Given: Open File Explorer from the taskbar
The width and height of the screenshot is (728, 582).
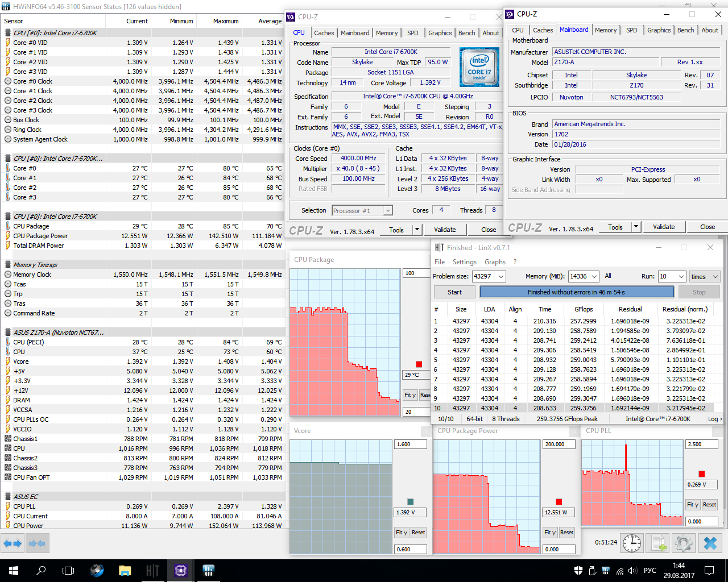Looking at the screenshot, I should pos(125,571).
